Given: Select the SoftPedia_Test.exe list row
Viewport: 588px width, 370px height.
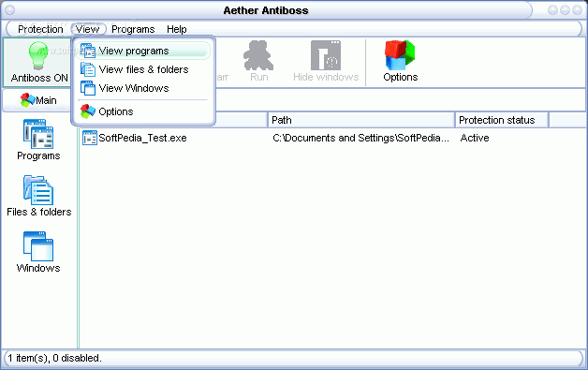Looking at the screenshot, I should (x=333, y=138).
